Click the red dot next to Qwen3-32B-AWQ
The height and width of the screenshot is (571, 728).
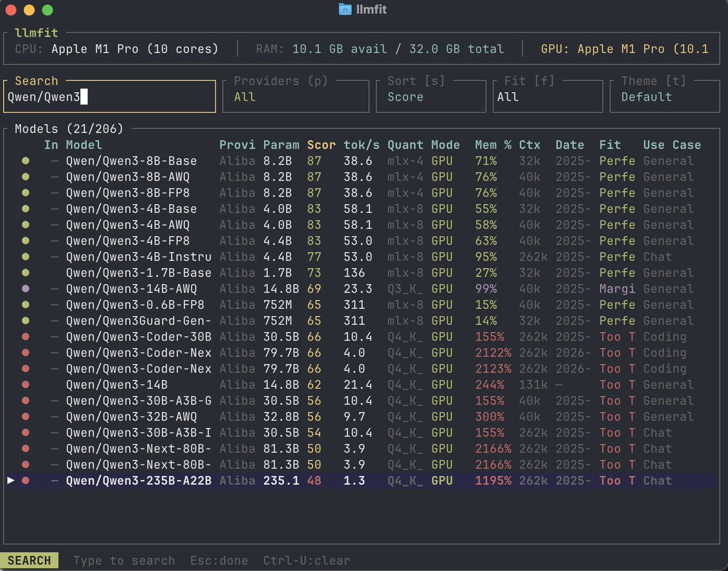click(25, 417)
